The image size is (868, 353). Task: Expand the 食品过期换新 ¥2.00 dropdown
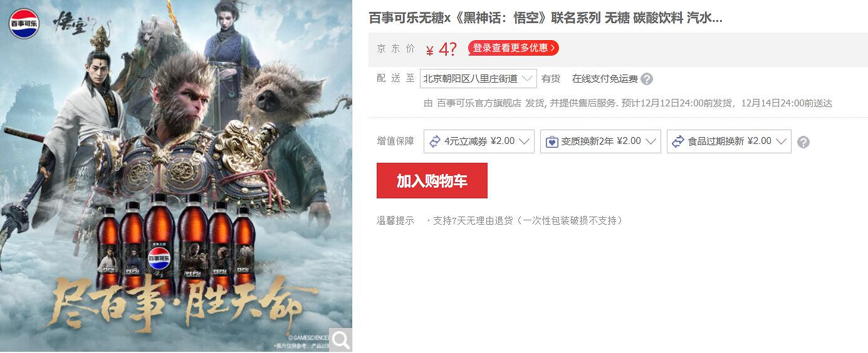point(729,141)
